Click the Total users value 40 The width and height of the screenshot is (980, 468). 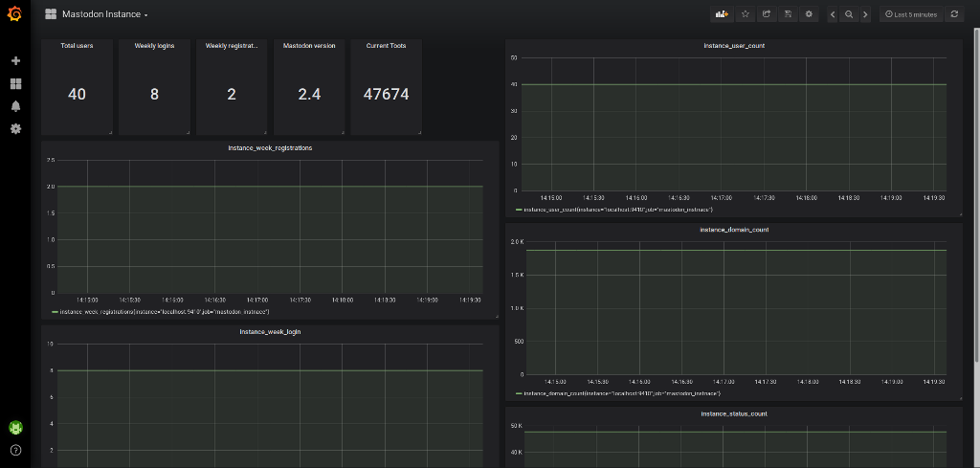[77, 95]
